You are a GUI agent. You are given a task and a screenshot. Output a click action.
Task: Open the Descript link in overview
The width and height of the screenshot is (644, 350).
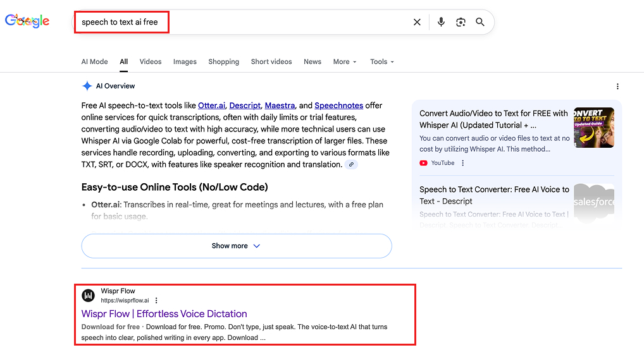245,106
